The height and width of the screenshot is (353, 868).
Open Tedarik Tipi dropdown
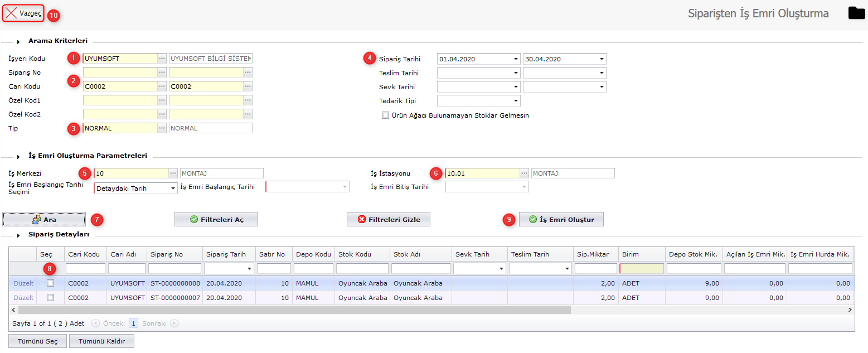click(516, 101)
